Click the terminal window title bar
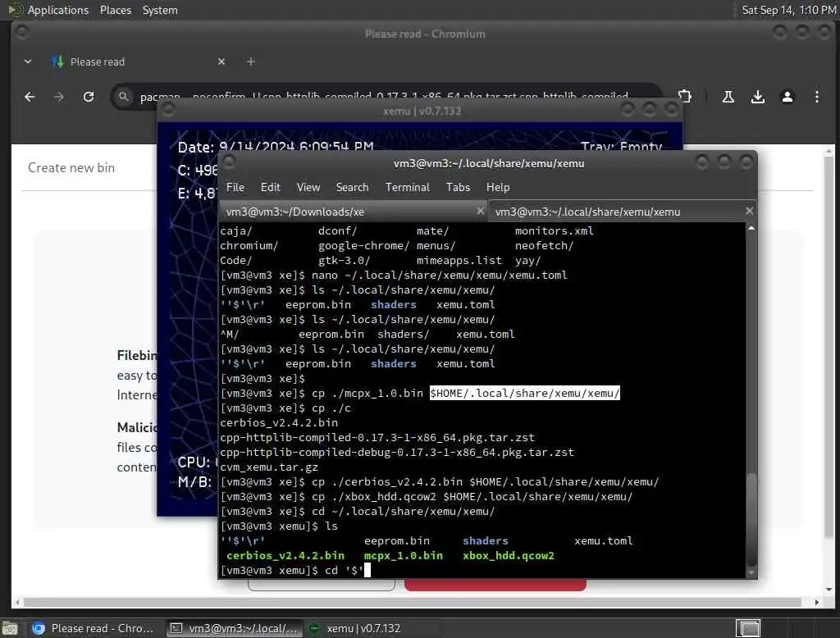Viewport: 840px width, 638px height. [x=488, y=163]
